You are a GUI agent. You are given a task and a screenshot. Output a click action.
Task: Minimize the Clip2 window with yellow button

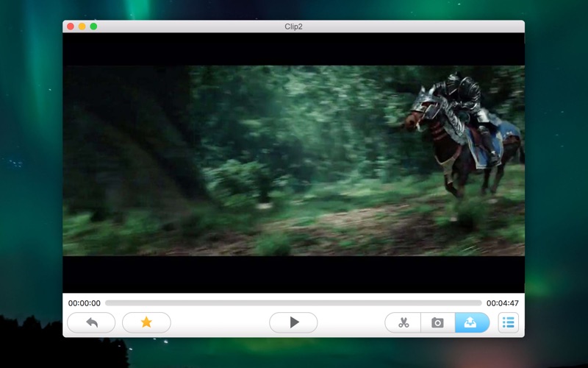82,26
